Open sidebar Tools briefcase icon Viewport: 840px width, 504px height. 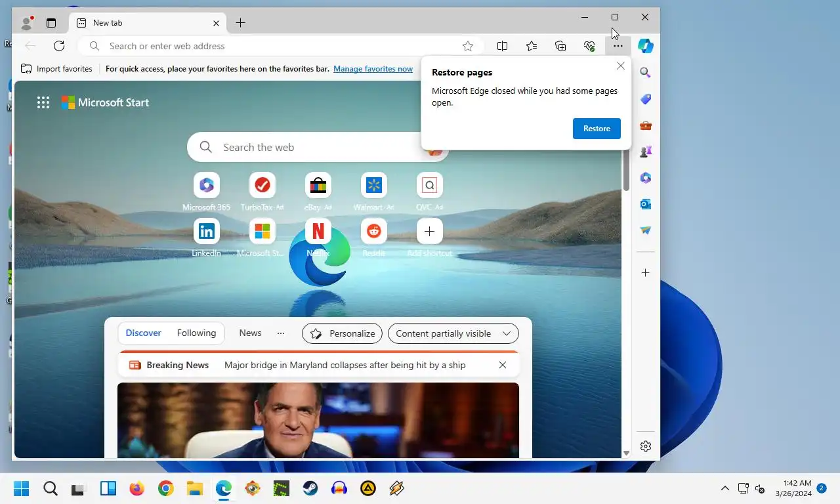tap(646, 125)
